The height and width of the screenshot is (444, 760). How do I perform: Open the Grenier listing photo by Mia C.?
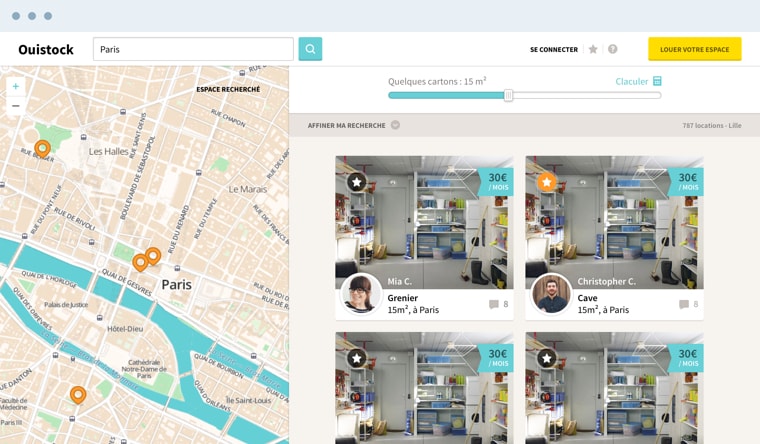(425, 222)
